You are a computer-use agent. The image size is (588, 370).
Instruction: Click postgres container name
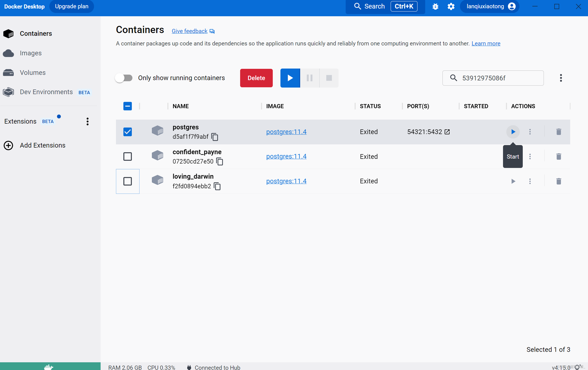186,127
